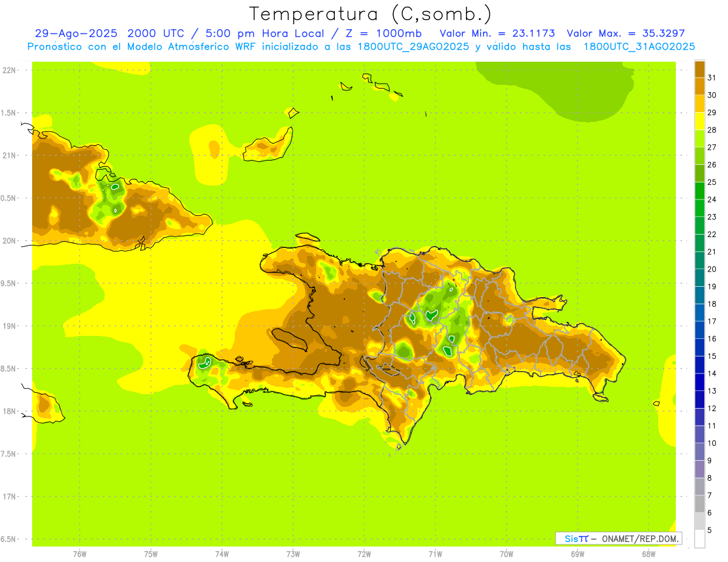Click the legend value "28"
The height and width of the screenshot is (562, 728).
[712, 130]
